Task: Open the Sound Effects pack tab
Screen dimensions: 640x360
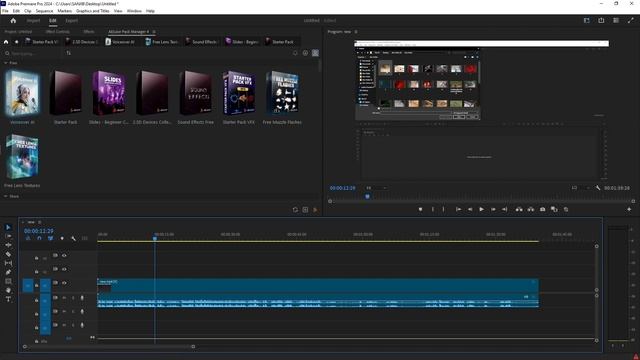Action: click(202, 42)
